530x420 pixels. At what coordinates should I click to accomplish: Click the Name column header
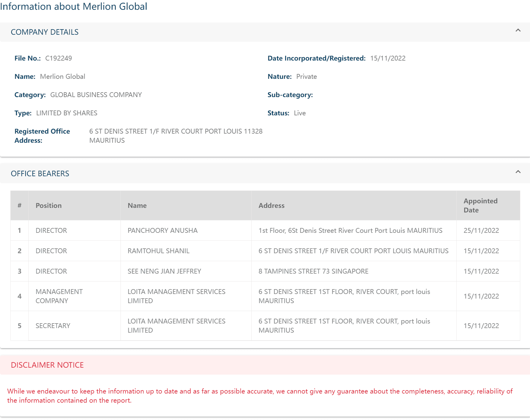pyautogui.click(x=137, y=205)
